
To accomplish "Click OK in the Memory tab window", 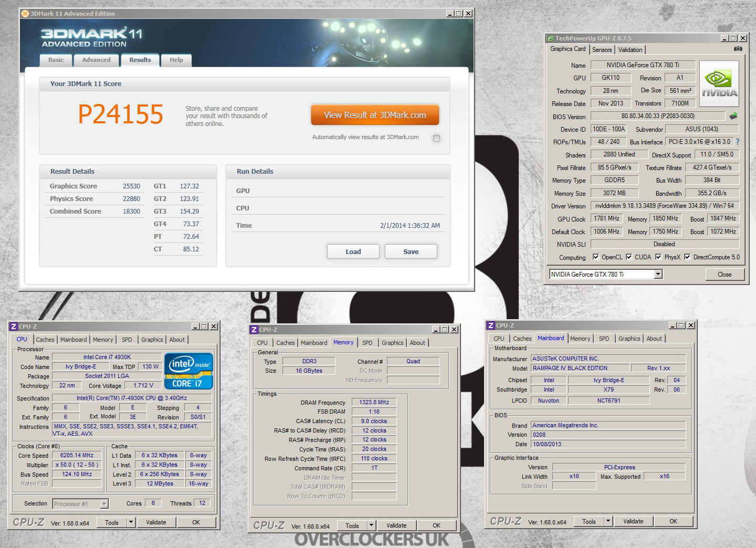I will [436, 525].
